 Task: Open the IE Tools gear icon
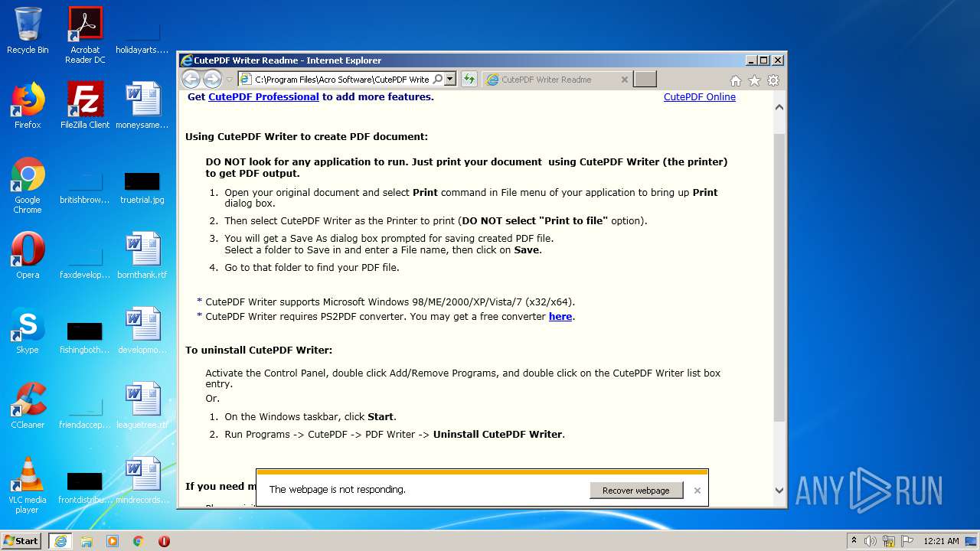pos(773,80)
